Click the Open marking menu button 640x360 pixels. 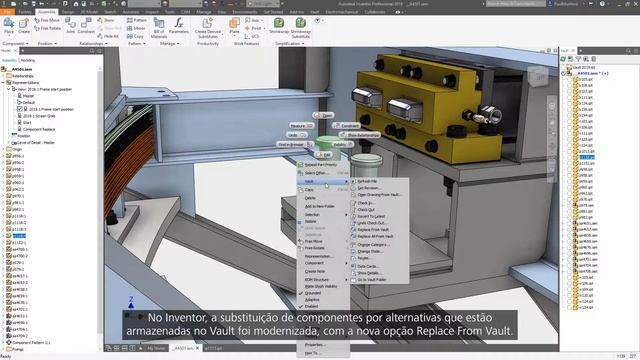324,116
